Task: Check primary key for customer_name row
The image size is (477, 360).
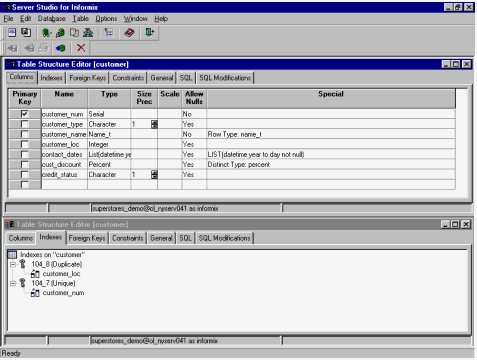Action: pos(24,134)
